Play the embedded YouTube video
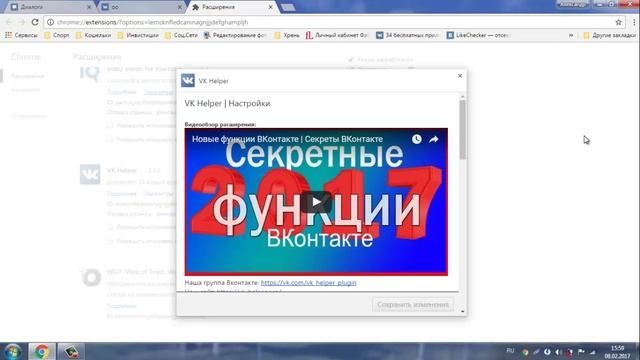The image size is (640, 360). coord(316,202)
